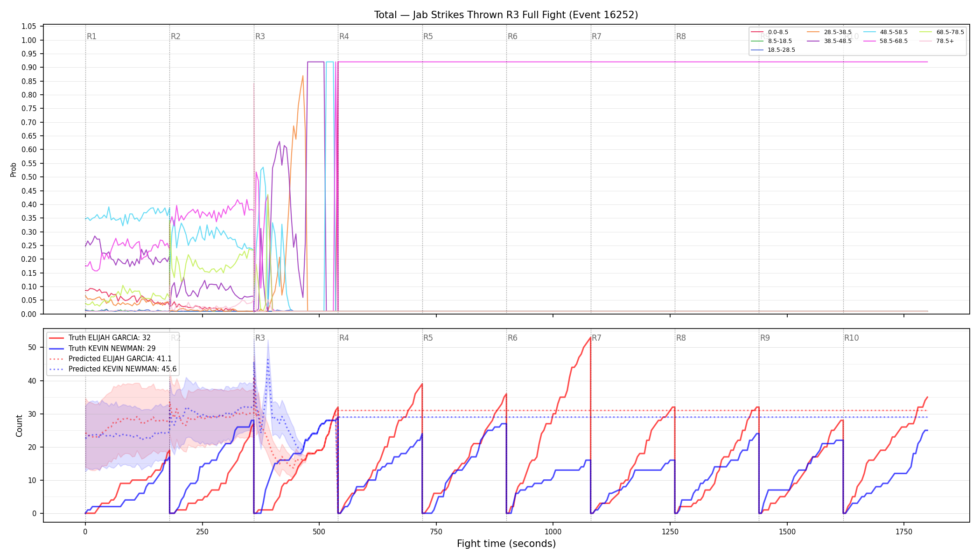Select legend entry Predicted KEVIN NEWMAN: 45.6
Image resolution: width=980 pixels, height=560 pixels.
[x=113, y=369]
